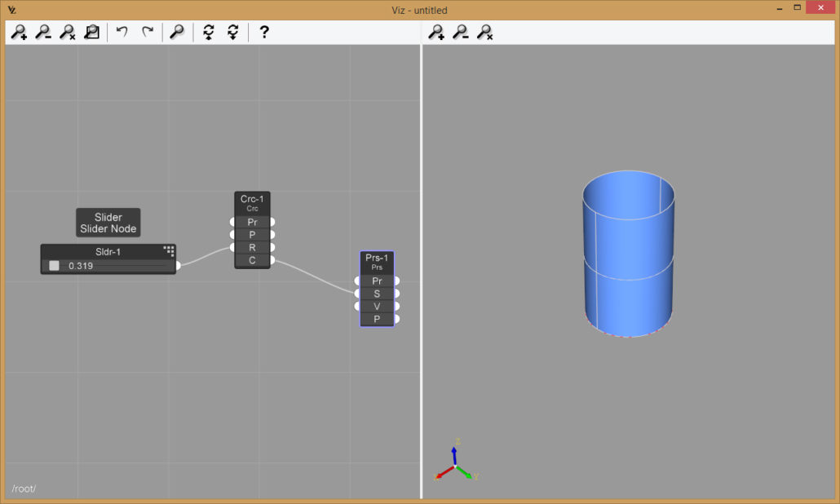Click the Zoom Reset icon in the node editor toolbar
840x504 pixels.
point(69,32)
